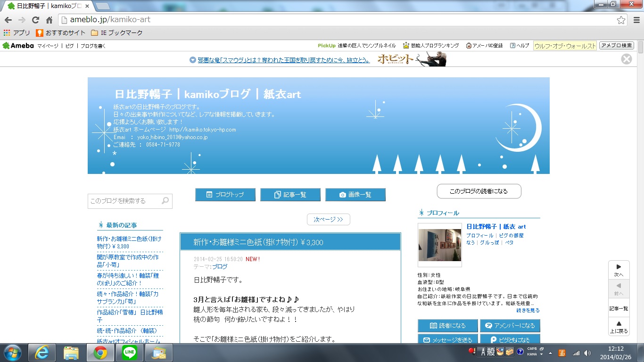Open the ヘルプ link
This screenshot has height=362, width=644.
[x=520, y=46]
